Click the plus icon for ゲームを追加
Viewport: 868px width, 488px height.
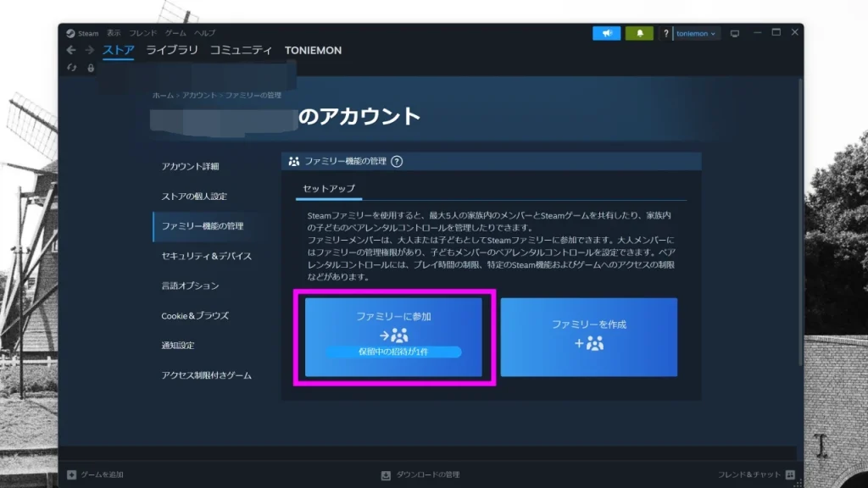[x=71, y=474]
